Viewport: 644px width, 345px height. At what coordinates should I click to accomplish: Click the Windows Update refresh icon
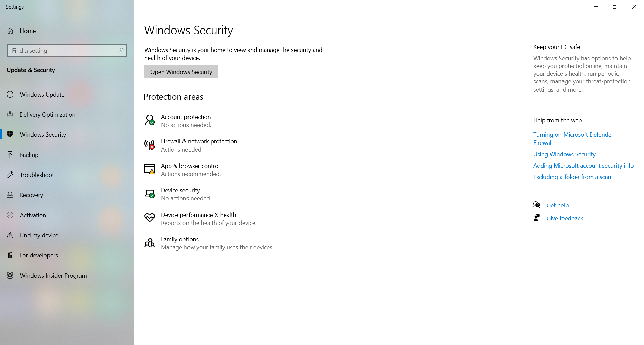[10, 95]
